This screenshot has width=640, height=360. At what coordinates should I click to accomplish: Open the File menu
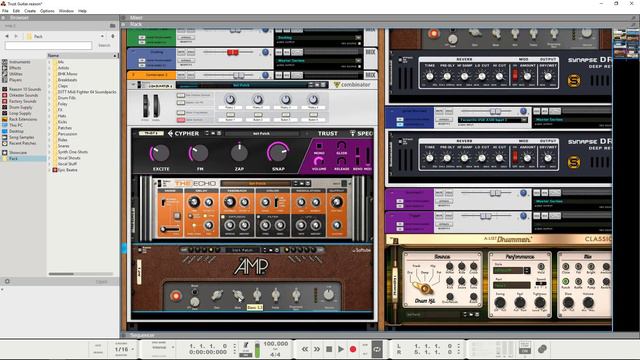5,11
